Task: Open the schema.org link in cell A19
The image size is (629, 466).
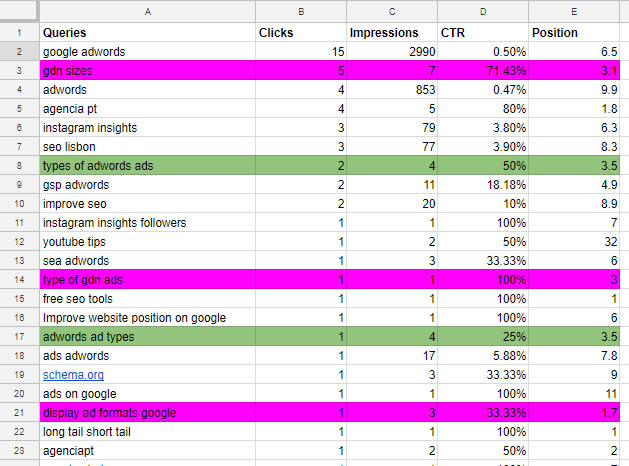Action: (x=73, y=375)
